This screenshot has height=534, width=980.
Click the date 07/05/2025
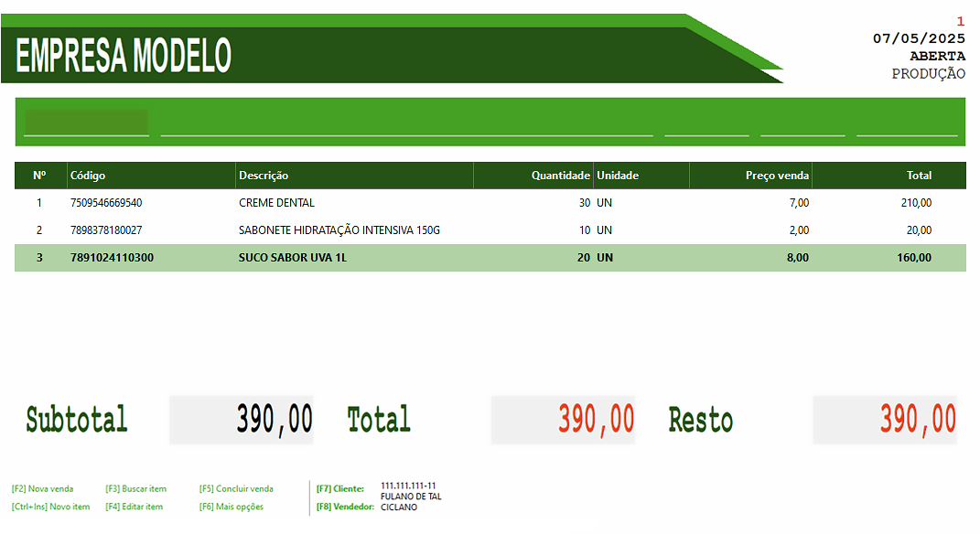tap(920, 38)
